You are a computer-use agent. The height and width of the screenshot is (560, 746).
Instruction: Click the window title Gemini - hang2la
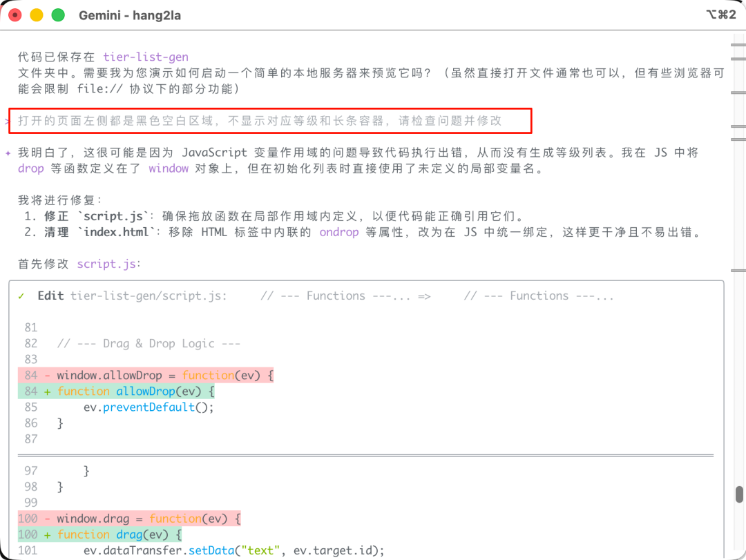(131, 15)
